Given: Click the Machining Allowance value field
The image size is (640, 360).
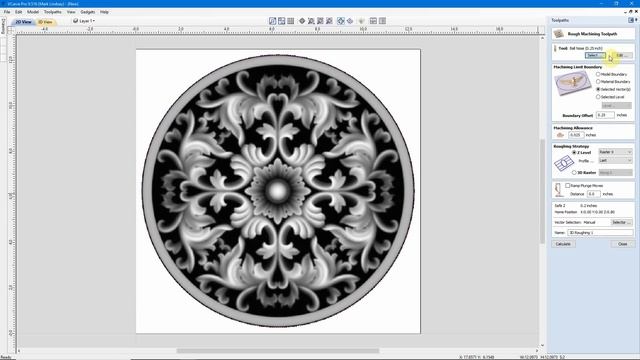Looking at the screenshot, I should 576,135.
